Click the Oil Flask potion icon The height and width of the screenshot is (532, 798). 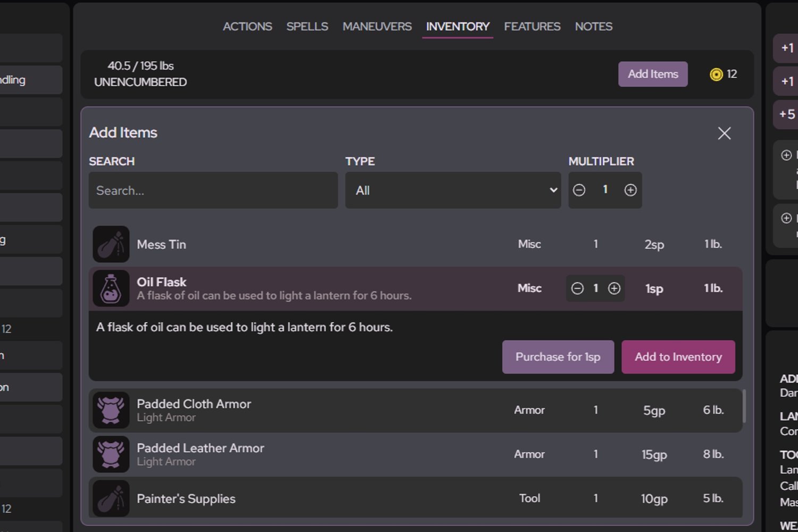pos(111,288)
